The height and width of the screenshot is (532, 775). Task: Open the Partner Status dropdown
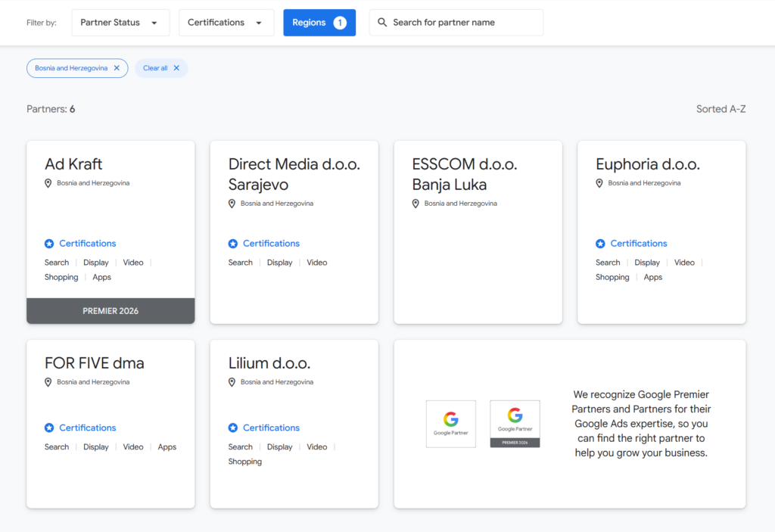(x=120, y=23)
